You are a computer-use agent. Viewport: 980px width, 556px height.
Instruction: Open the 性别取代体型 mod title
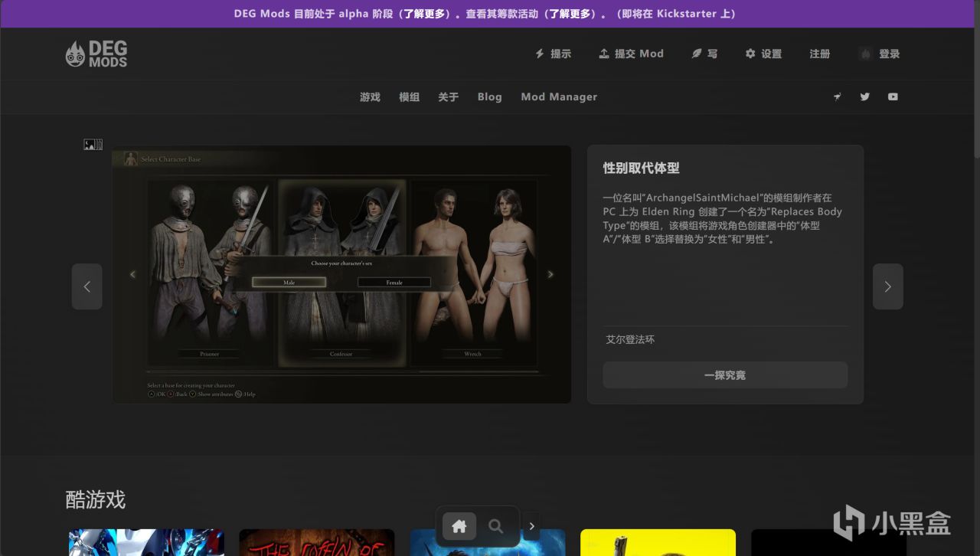point(642,168)
